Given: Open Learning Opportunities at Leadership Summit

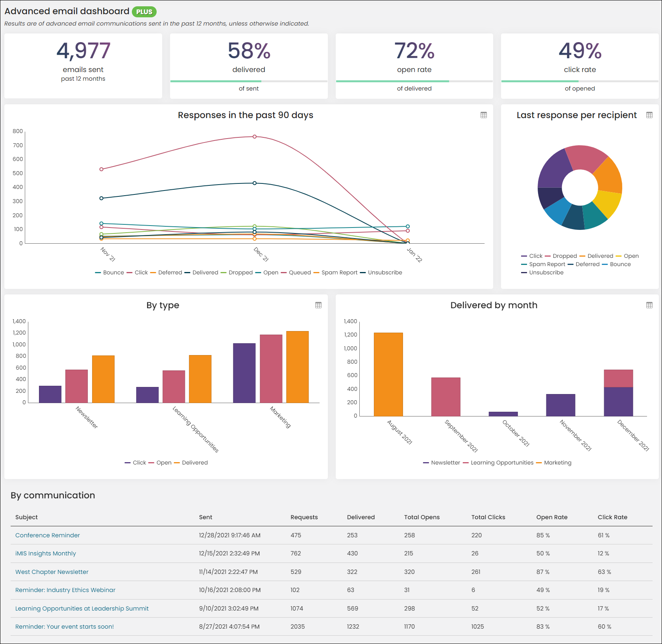Looking at the screenshot, I should click(x=82, y=609).
